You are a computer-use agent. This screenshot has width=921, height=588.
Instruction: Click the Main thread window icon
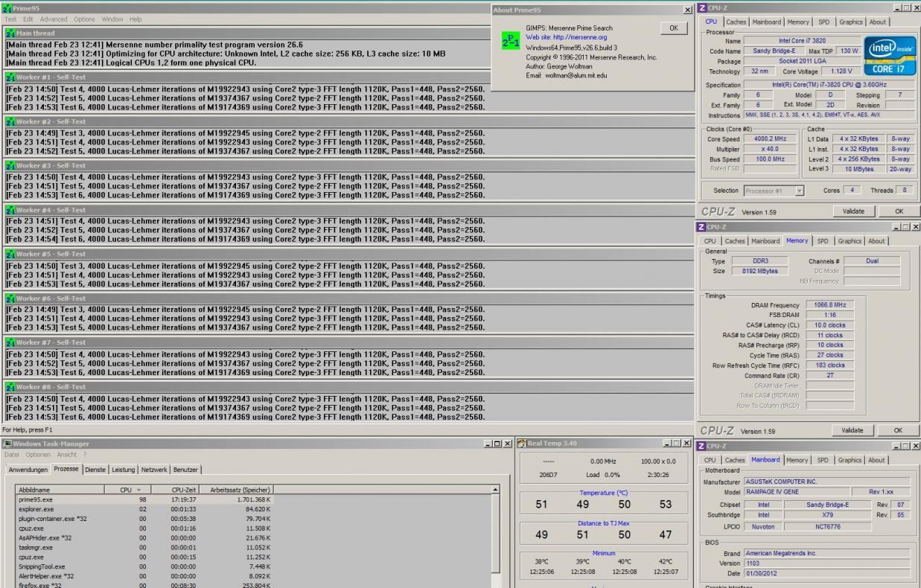point(10,33)
